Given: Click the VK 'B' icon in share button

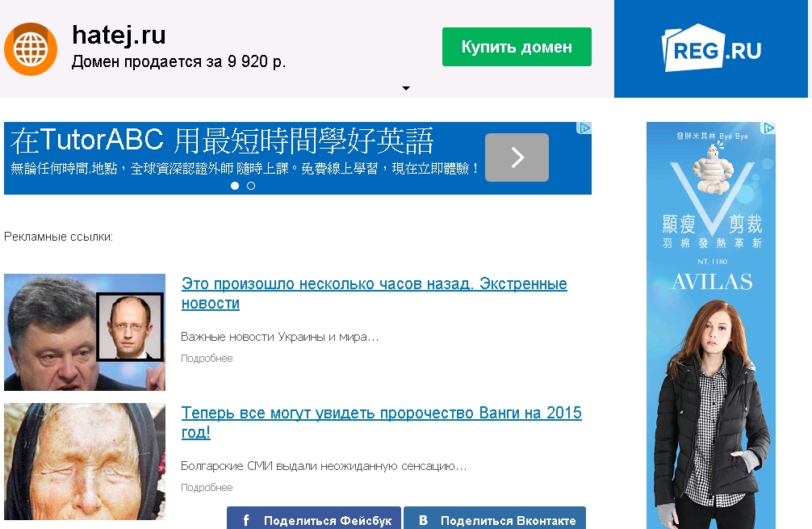Looking at the screenshot, I should coord(423,521).
